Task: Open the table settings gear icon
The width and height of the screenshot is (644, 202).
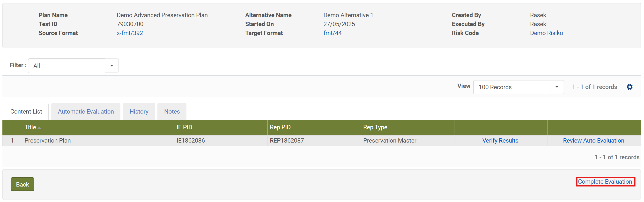Action: (629, 87)
